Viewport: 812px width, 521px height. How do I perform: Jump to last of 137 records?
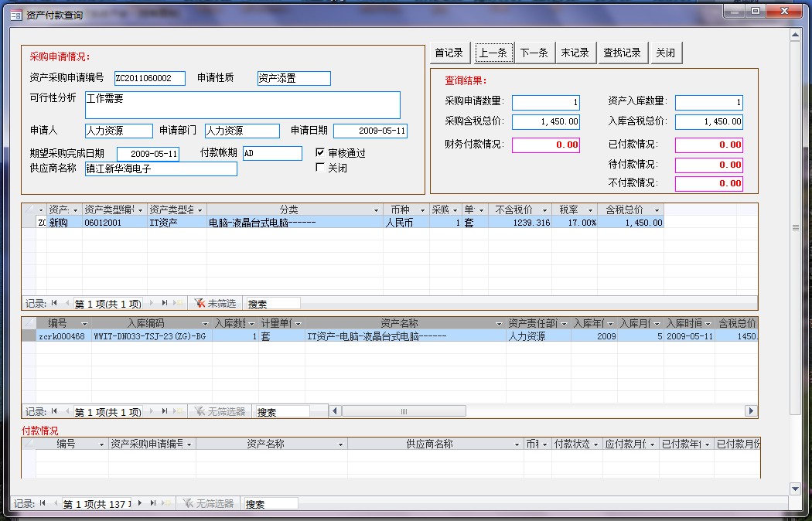153,503
